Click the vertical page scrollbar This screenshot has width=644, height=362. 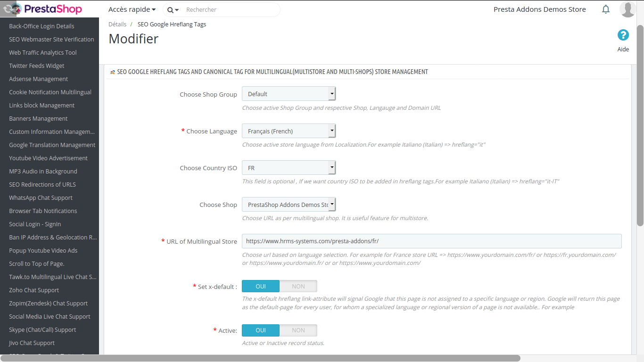tap(640, 125)
